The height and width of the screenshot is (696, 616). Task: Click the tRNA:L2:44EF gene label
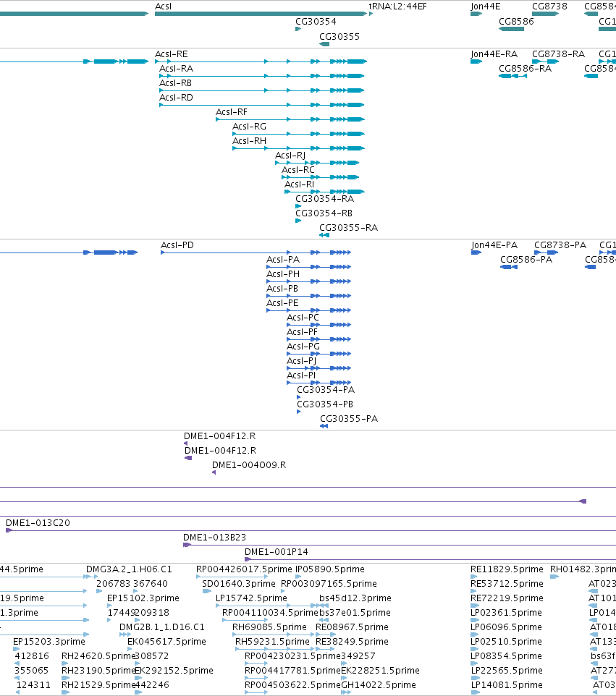point(397,7)
